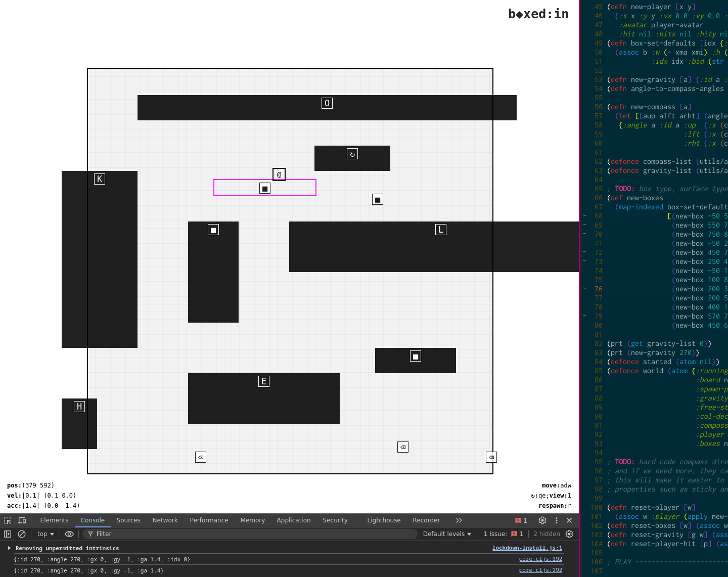
Task: Click the E label tile on bottom box
Action: pyautogui.click(x=264, y=381)
